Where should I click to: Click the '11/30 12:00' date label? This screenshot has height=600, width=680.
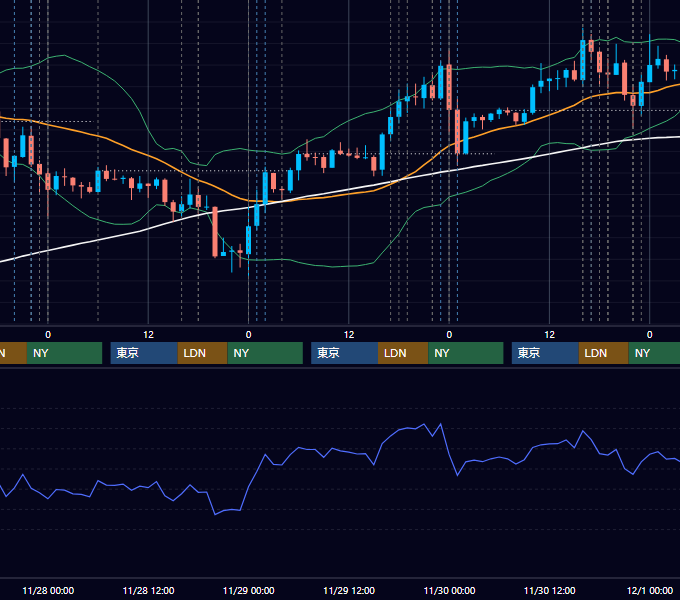(x=549, y=590)
